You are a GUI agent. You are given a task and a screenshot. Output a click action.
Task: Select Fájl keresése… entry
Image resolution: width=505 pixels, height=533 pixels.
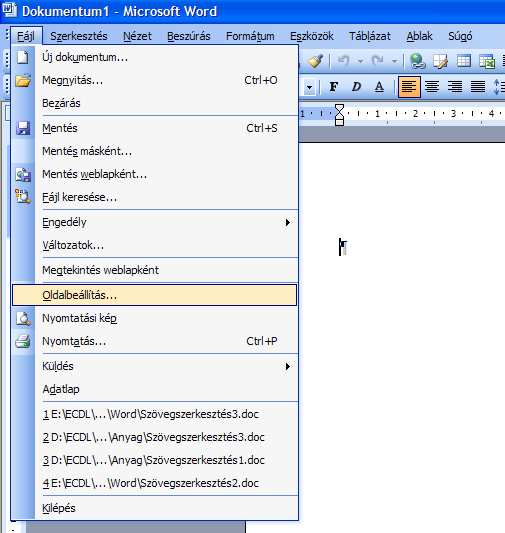[155, 197]
